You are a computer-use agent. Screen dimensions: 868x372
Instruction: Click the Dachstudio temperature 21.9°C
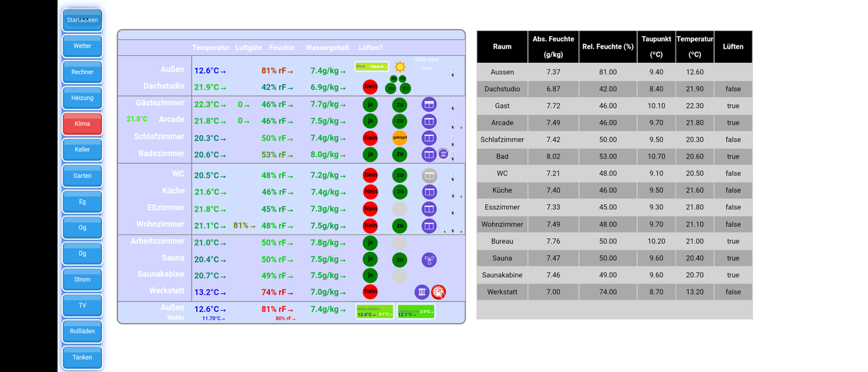[210, 88]
